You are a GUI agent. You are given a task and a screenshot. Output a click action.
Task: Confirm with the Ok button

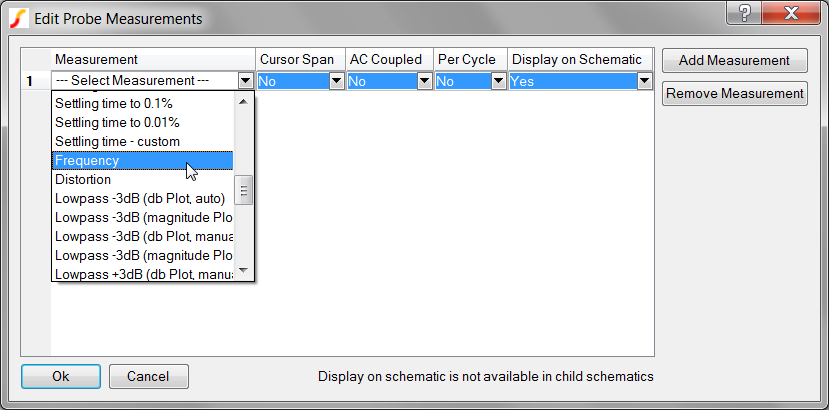coord(61,377)
